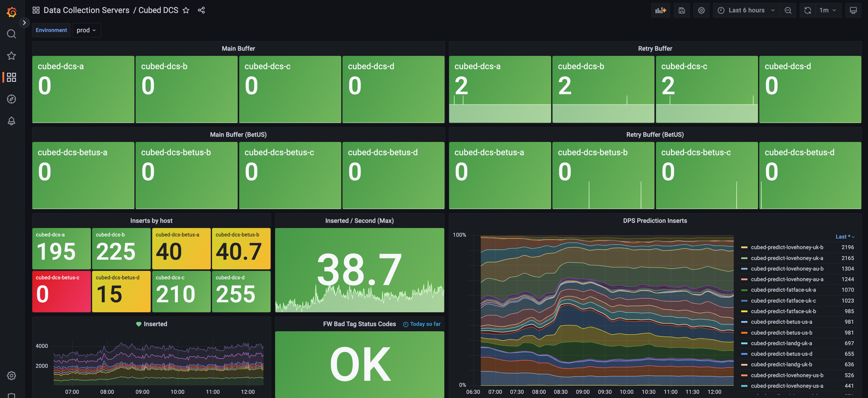Open the Retry Buffer panel title
Viewport: 868px width, 398px height.
(655, 49)
